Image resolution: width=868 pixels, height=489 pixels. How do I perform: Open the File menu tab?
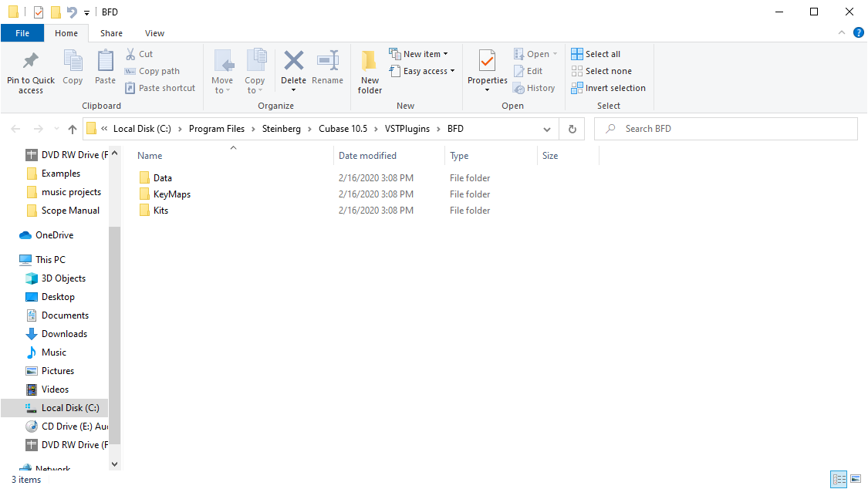click(22, 33)
